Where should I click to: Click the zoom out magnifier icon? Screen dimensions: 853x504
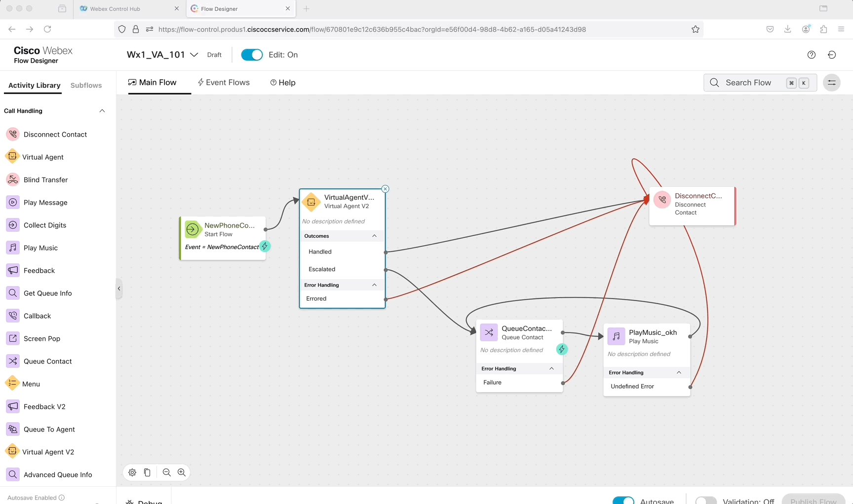coord(167,472)
